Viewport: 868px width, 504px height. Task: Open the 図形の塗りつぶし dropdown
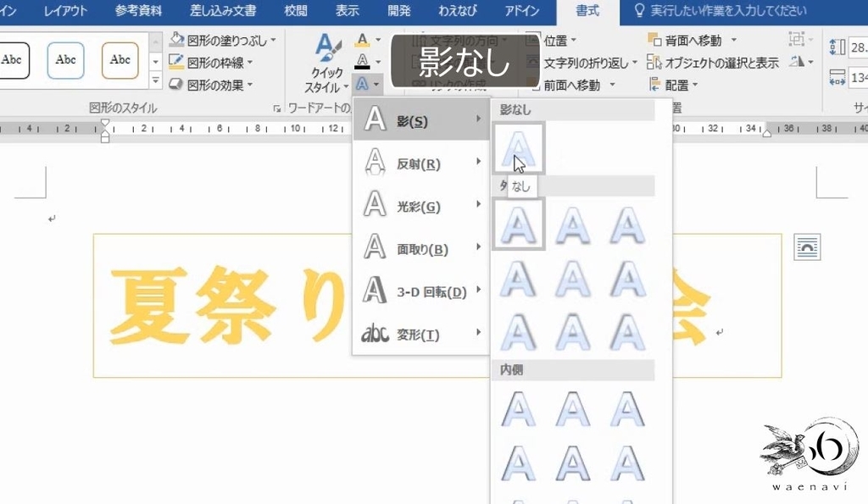tap(223, 40)
